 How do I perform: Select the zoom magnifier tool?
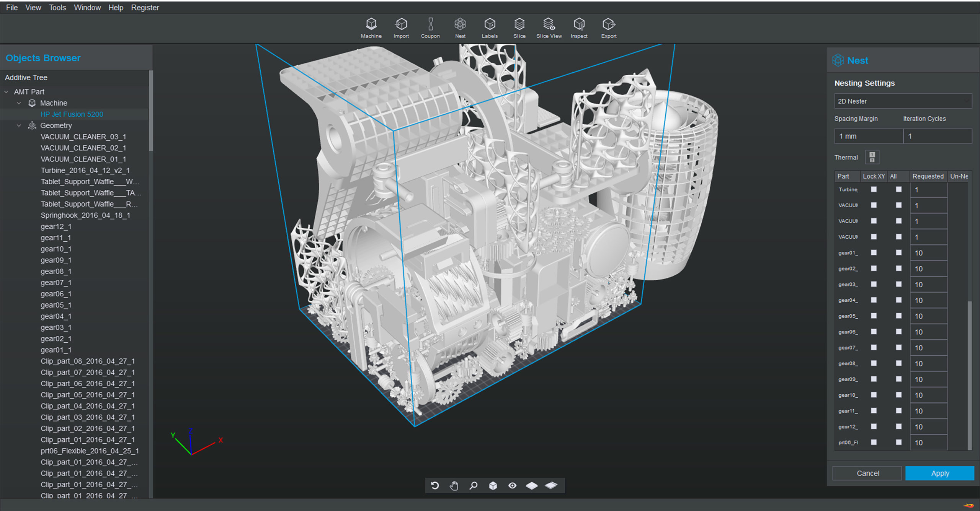474,486
